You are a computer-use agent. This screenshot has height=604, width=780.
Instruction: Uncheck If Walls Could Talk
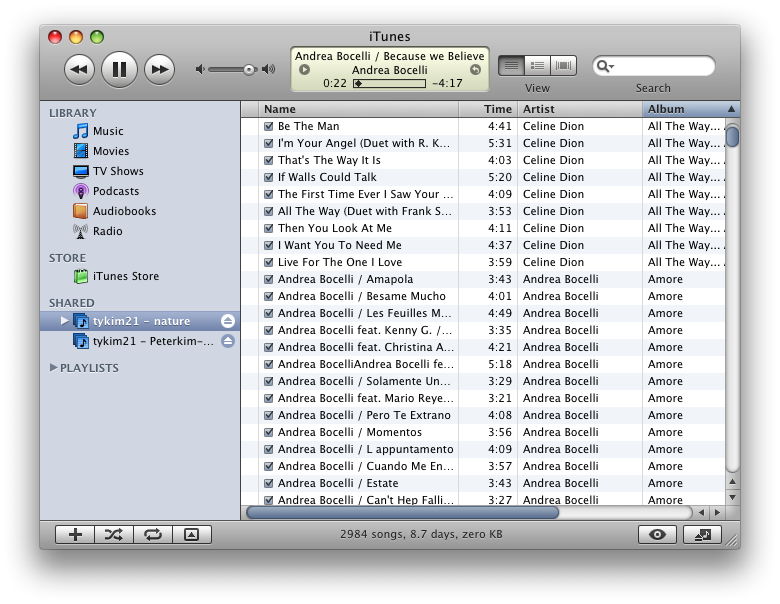(x=269, y=177)
